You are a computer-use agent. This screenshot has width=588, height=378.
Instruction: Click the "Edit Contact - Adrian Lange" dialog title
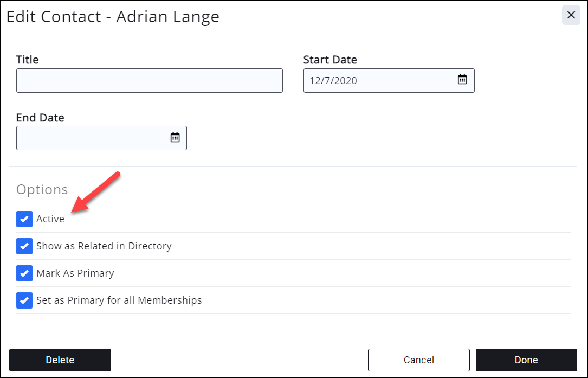[113, 16]
